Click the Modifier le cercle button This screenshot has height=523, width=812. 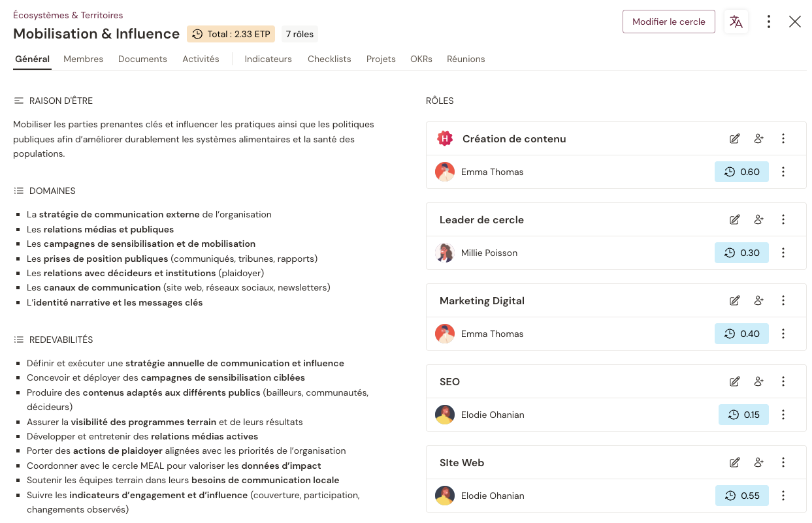coord(668,22)
